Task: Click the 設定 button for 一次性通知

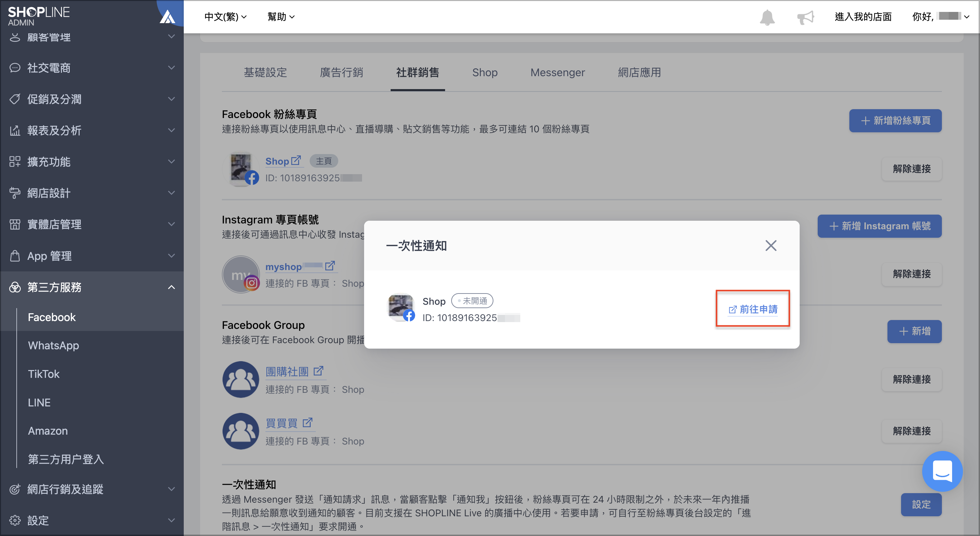Action: coord(921,504)
